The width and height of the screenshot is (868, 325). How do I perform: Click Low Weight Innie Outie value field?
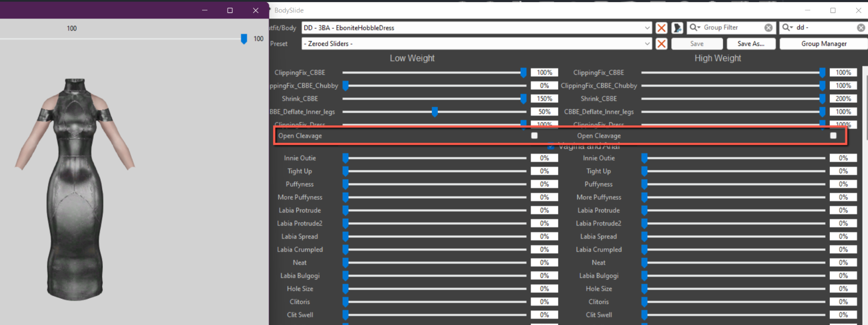(545, 158)
